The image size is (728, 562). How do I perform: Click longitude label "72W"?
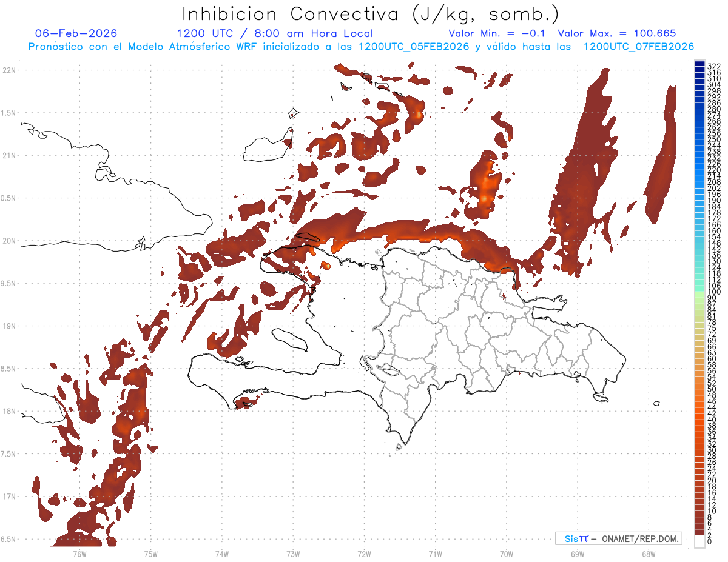point(364,554)
